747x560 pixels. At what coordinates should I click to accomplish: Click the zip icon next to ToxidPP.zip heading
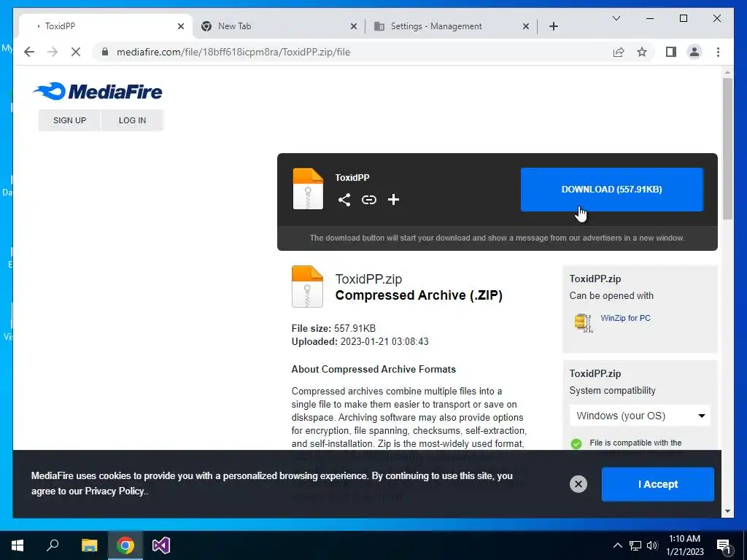click(307, 286)
